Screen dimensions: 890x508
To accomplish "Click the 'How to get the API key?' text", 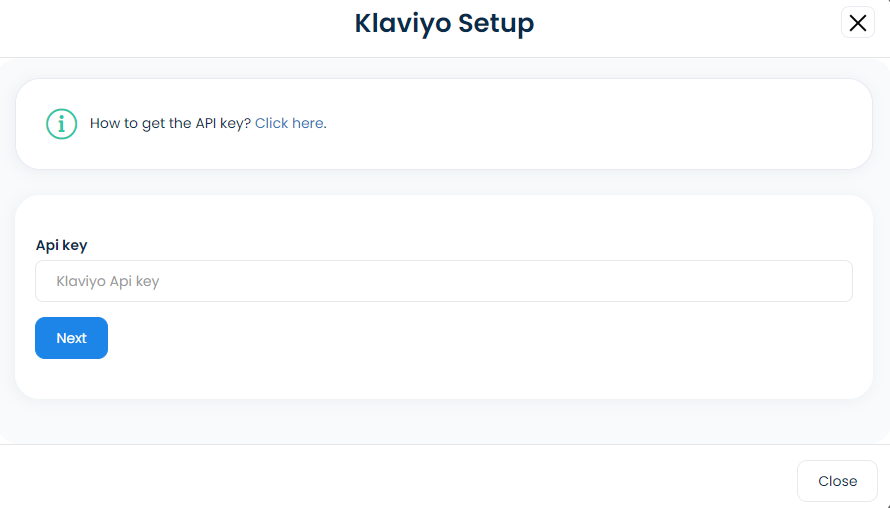I will (x=170, y=123).
